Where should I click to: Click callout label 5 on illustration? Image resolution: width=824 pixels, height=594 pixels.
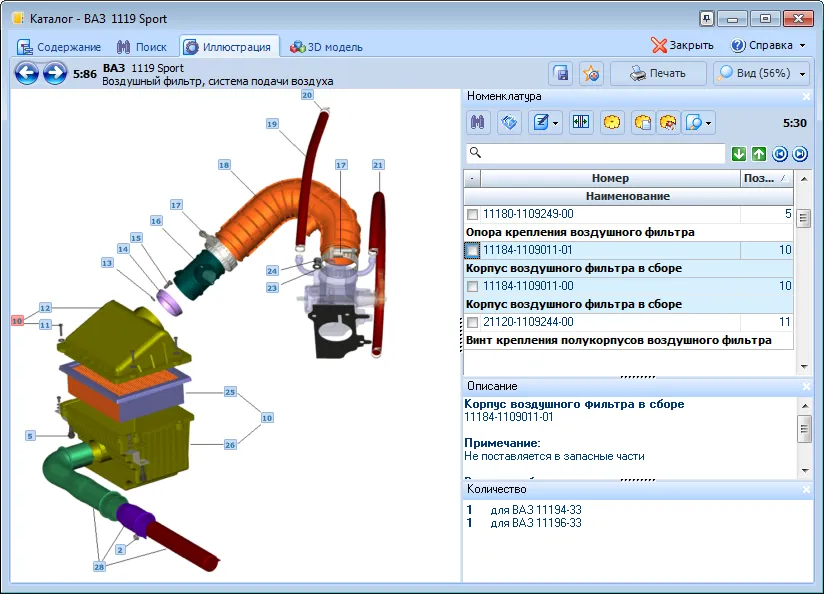30,436
